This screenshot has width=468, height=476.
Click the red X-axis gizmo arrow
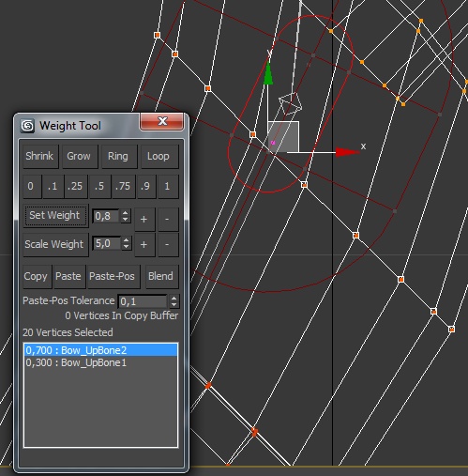tap(348, 152)
